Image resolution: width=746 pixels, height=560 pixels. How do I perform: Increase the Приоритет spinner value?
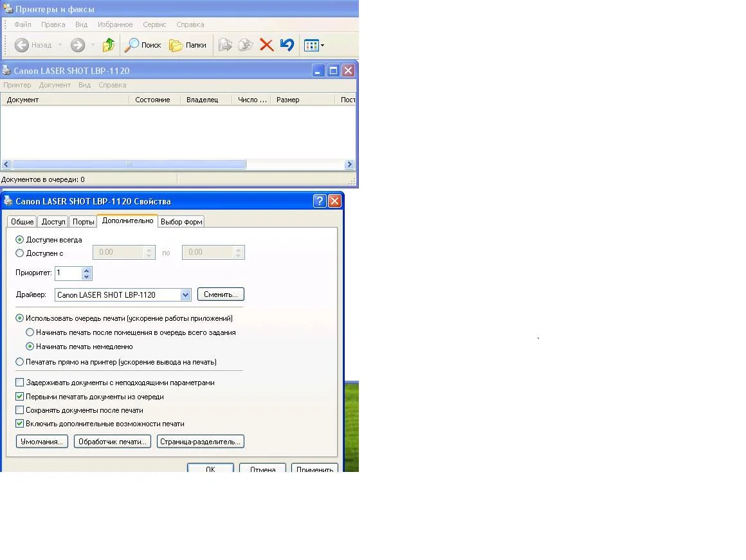[87, 270]
